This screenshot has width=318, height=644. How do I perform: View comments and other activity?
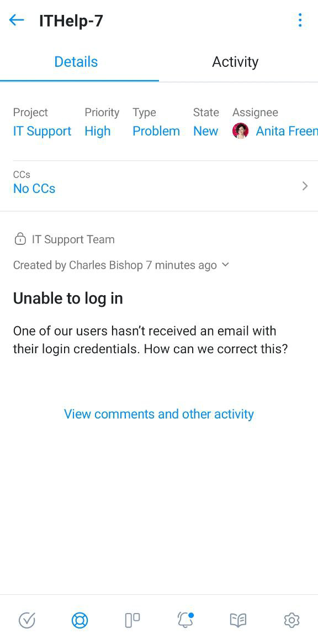click(158, 413)
